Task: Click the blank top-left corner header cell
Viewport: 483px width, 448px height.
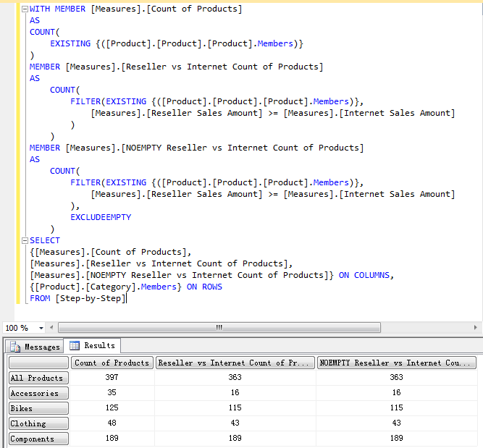Action: (38, 363)
